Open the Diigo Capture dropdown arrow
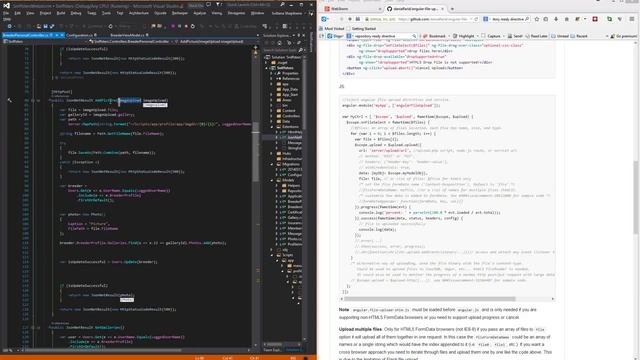 pyautogui.click(x=503, y=36)
